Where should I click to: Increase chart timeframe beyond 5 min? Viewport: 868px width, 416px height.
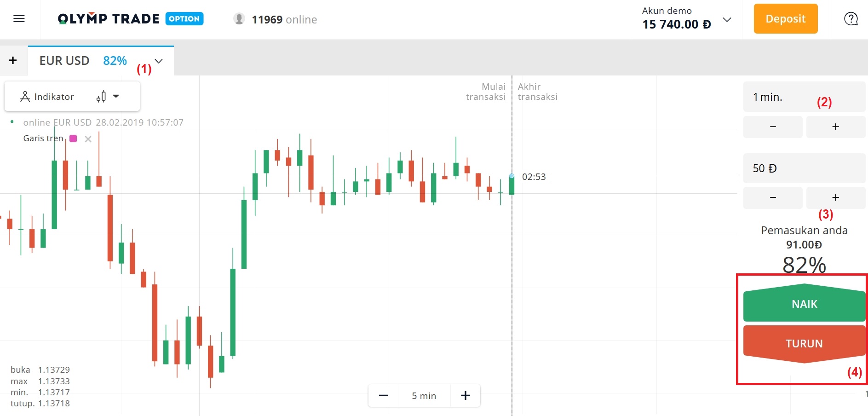(x=465, y=395)
